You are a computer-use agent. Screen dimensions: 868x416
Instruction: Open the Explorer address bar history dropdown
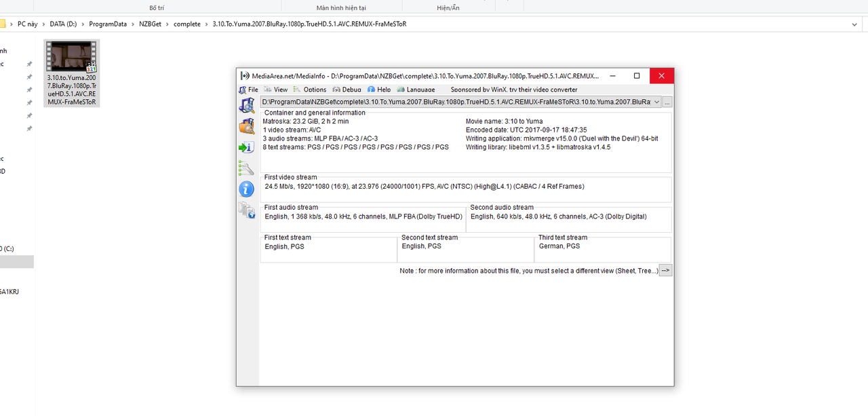[854, 24]
